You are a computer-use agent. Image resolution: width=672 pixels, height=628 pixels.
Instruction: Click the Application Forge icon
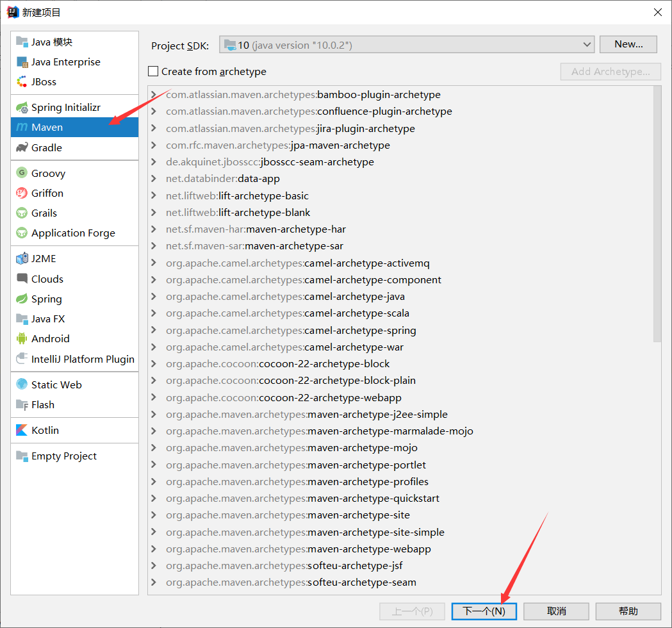22,233
